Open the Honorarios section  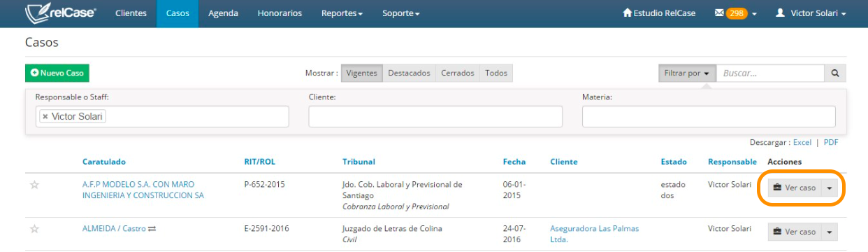pyautogui.click(x=280, y=13)
